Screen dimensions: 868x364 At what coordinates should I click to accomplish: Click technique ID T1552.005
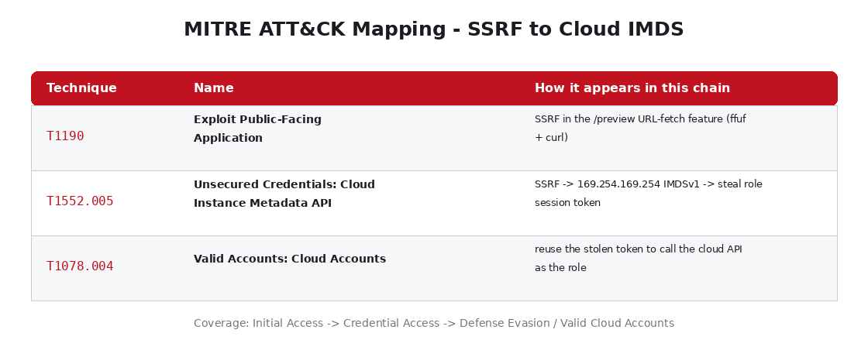(80, 201)
